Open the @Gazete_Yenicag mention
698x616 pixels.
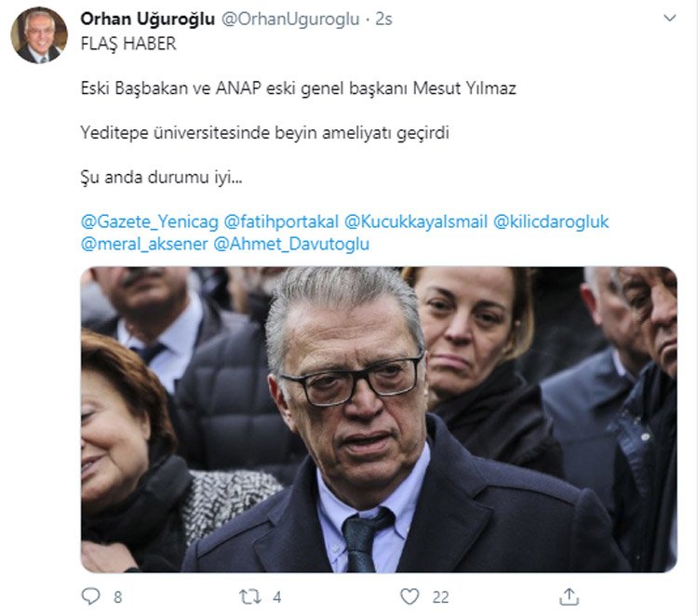pyautogui.click(x=150, y=221)
